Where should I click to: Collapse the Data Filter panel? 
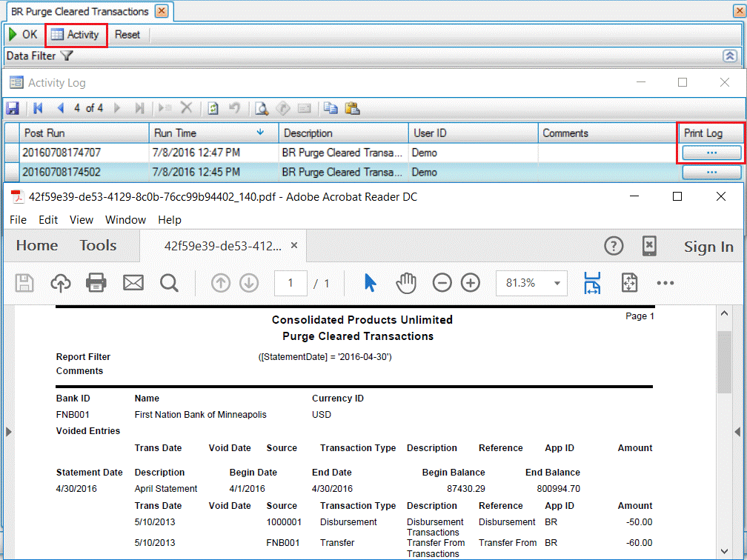[x=730, y=56]
